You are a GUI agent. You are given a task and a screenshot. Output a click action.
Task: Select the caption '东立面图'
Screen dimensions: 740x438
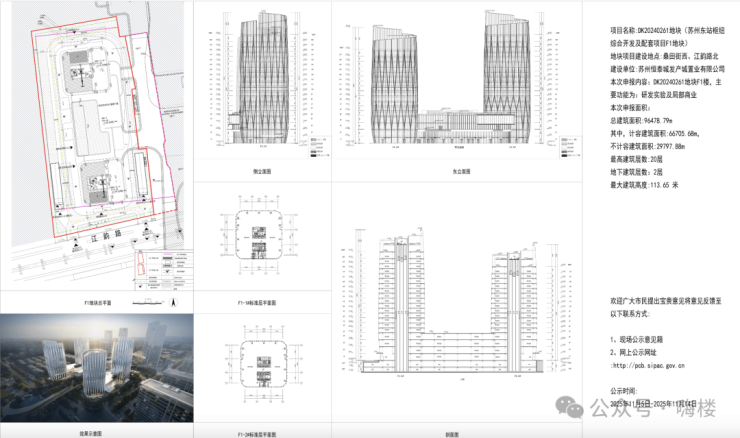click(461, 171)
